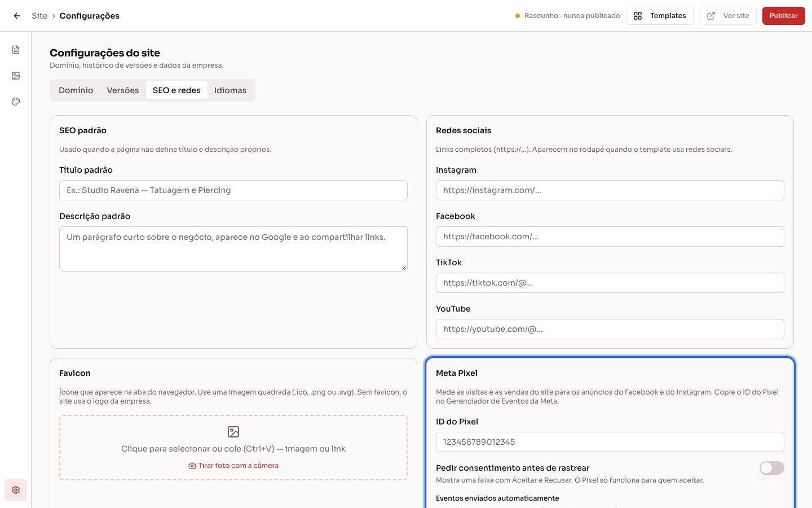Screen dimensions: 812x508
Task: Click the Meta Pixel card title
Action: [x=457, y=373]
